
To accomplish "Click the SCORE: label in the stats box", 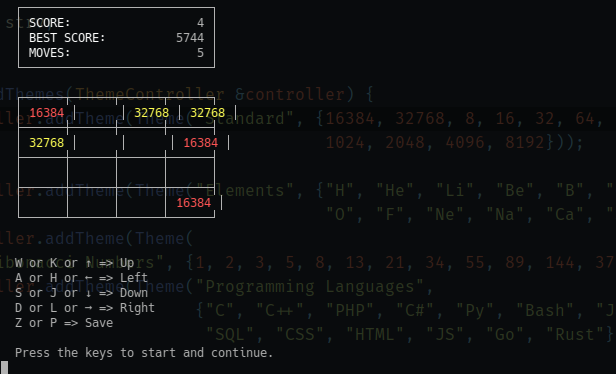I will tap(50, 23).
